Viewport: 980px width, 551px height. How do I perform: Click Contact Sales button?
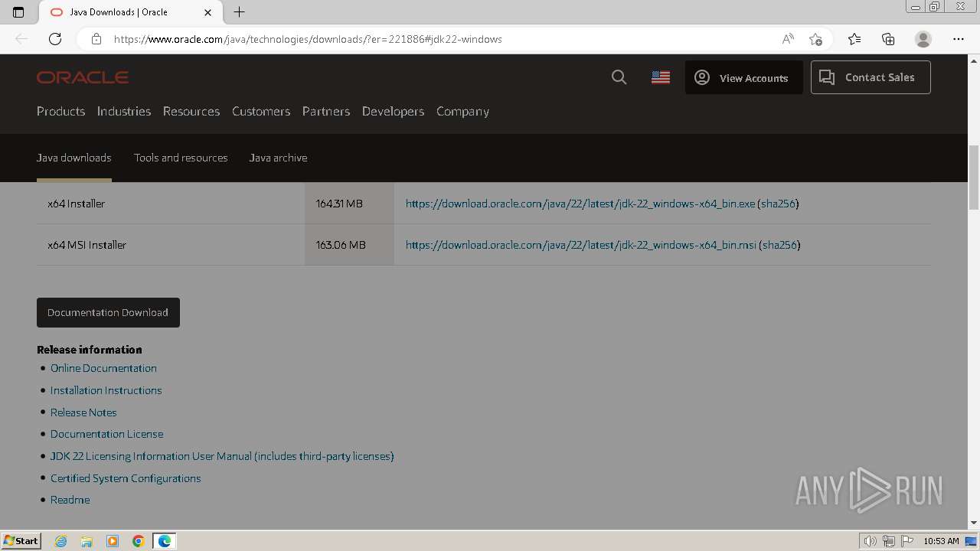point(871,77)
